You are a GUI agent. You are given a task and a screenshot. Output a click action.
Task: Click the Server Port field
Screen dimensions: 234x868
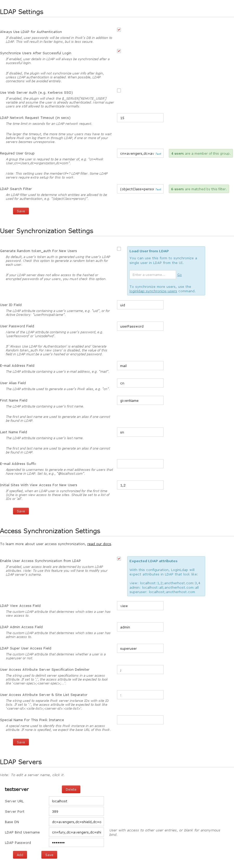pyautogui.click(x=76, y=811)
